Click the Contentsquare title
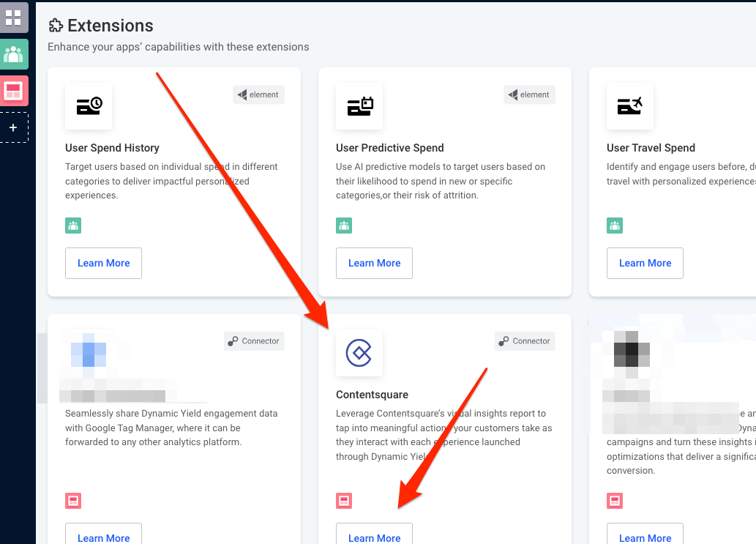This screenshot has height=544, width=756. [x=373, y=395]
